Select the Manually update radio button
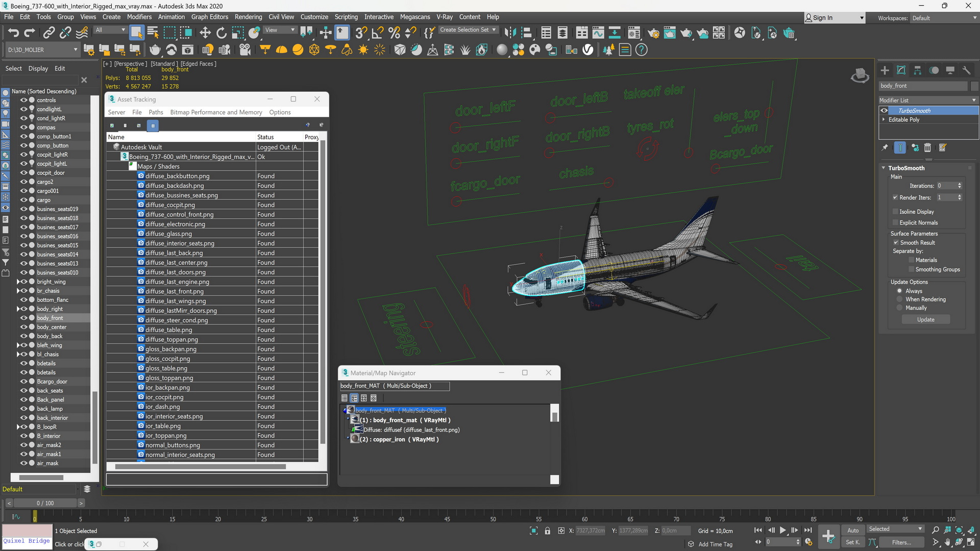 click(x=899, y=308)
